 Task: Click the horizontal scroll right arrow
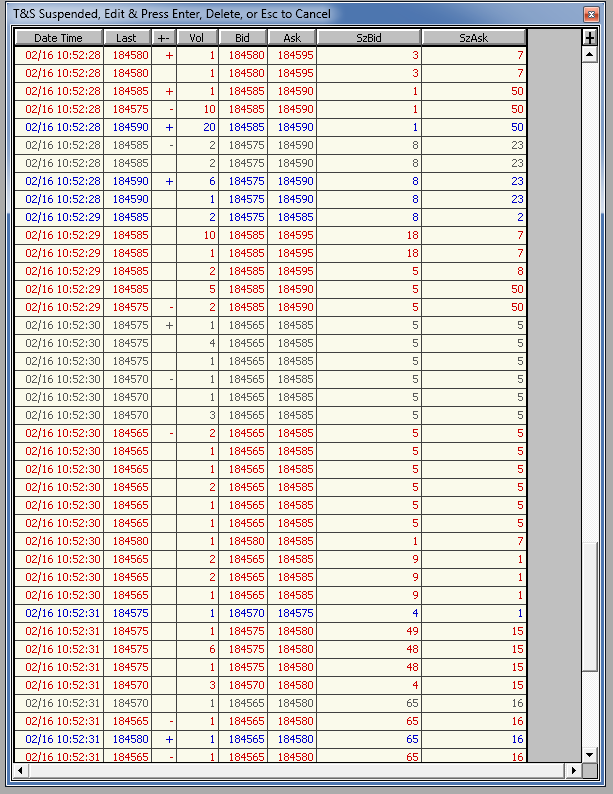click(574, 770)
